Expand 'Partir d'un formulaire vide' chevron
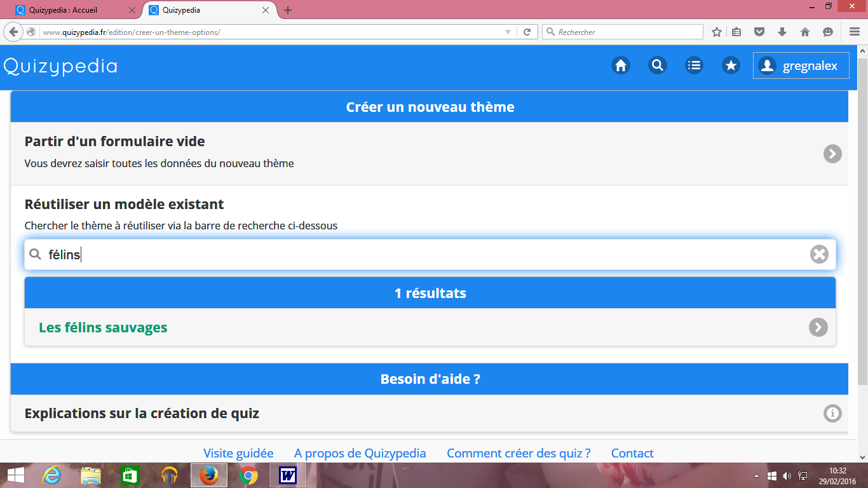 coord(832,154)
